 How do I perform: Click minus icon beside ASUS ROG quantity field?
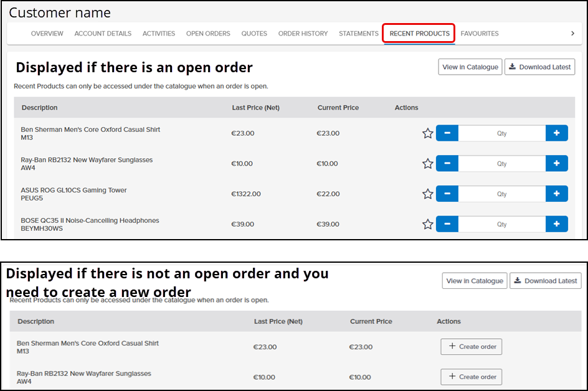[447, 194]
